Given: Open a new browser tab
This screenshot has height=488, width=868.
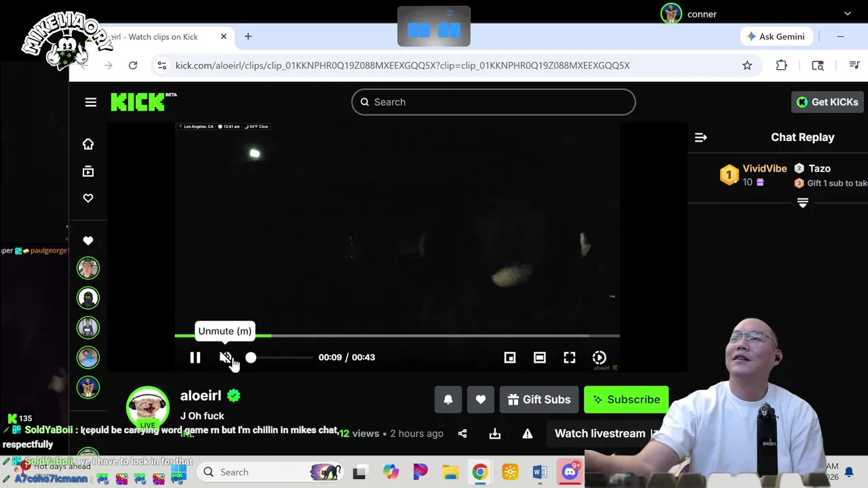Looking at the screenshot, I should pos(248,36).
